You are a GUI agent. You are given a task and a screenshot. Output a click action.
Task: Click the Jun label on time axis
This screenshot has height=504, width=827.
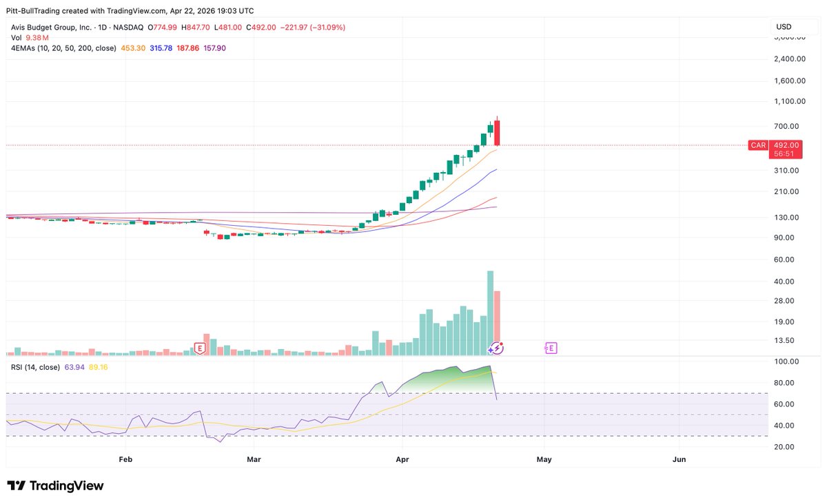(679, 459)
